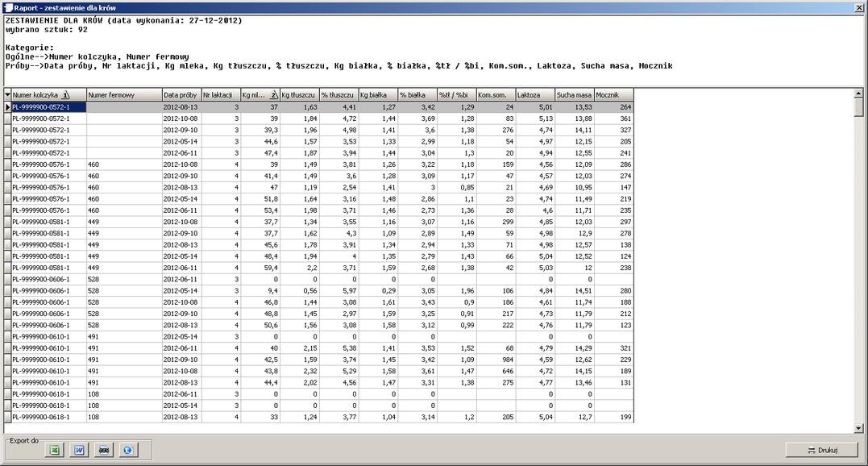868x466 pixels.
Task: Export the report to Word
Action: coord(80,450)
